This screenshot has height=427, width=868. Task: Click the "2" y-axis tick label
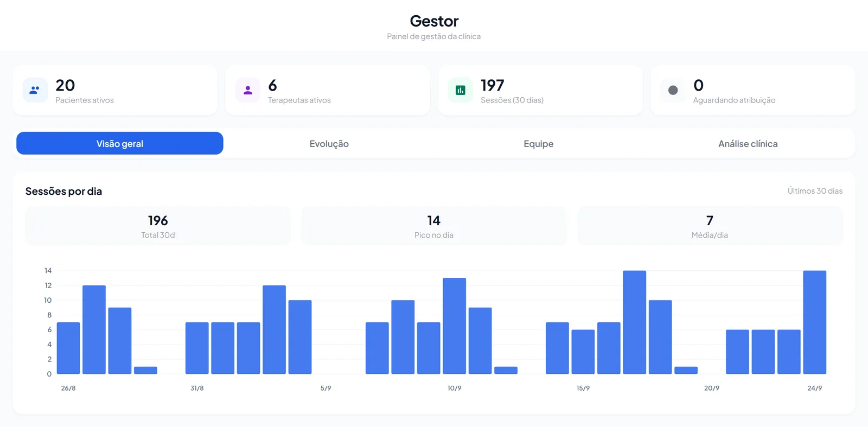tap(49, 359)
